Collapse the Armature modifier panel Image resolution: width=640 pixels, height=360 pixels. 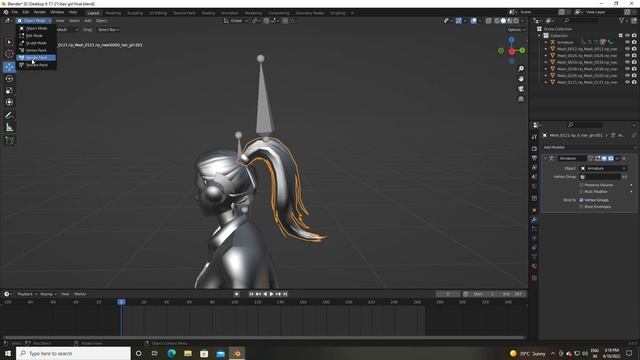[545, 158]
